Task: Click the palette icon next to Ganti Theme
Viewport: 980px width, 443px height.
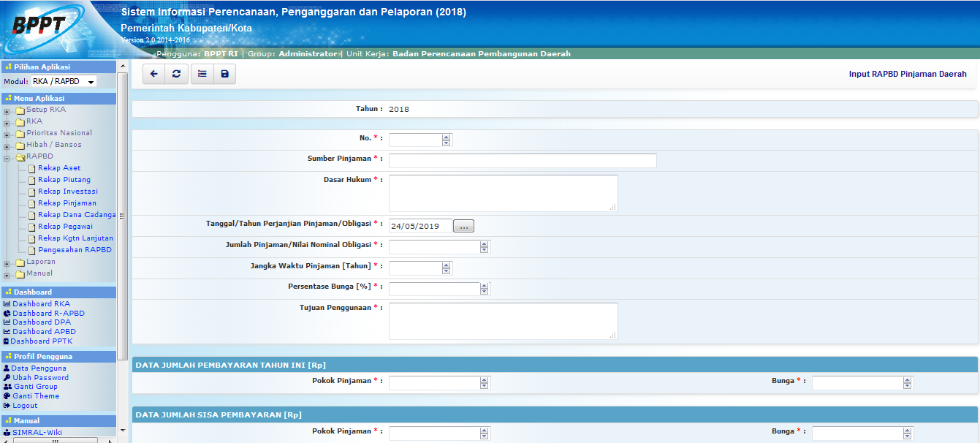Action: point(7,395)
